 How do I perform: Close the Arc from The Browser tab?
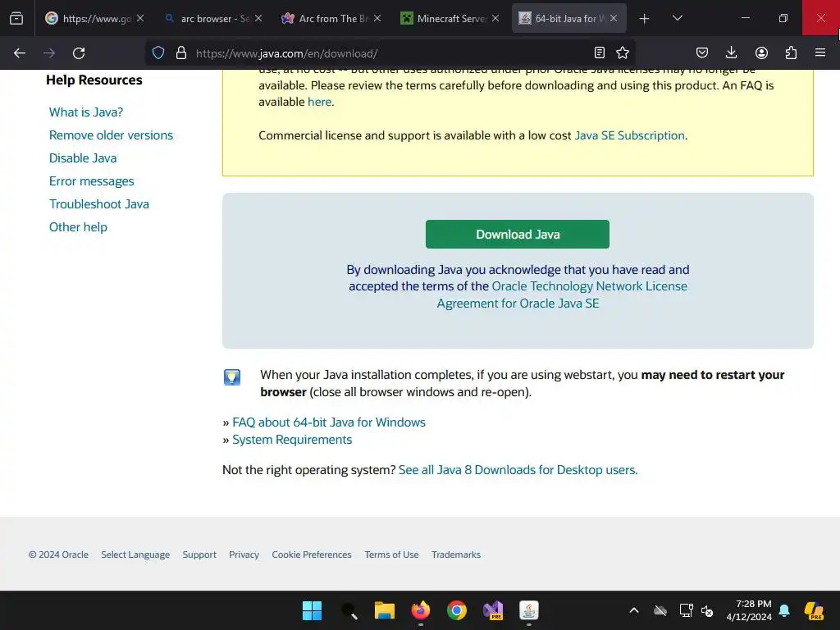[377, 18]
